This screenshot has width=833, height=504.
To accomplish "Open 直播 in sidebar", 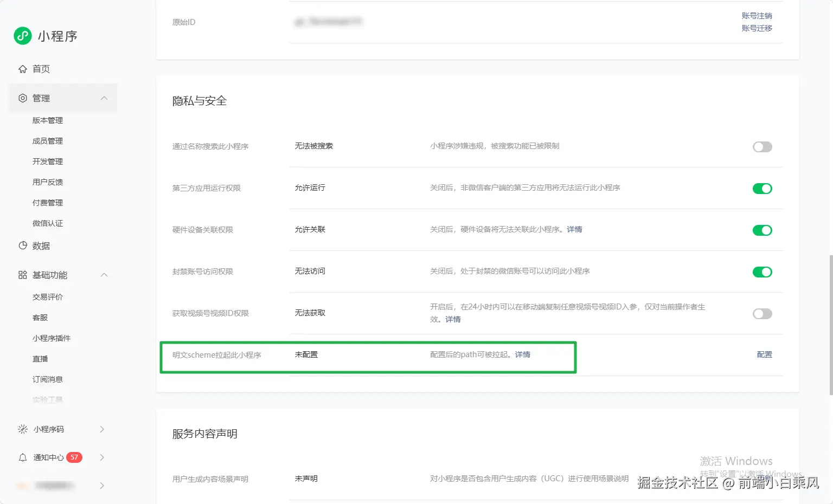I will [x=40, y=359].
